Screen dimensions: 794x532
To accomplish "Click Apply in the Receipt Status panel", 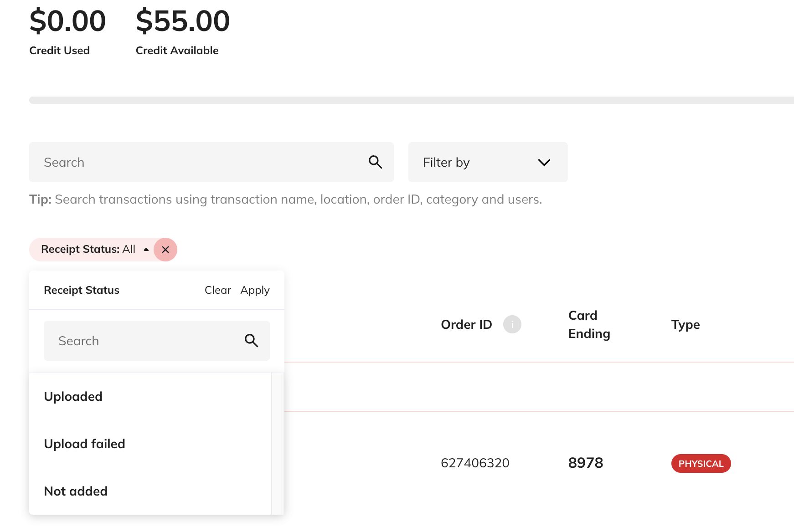I will pos(254,290).
